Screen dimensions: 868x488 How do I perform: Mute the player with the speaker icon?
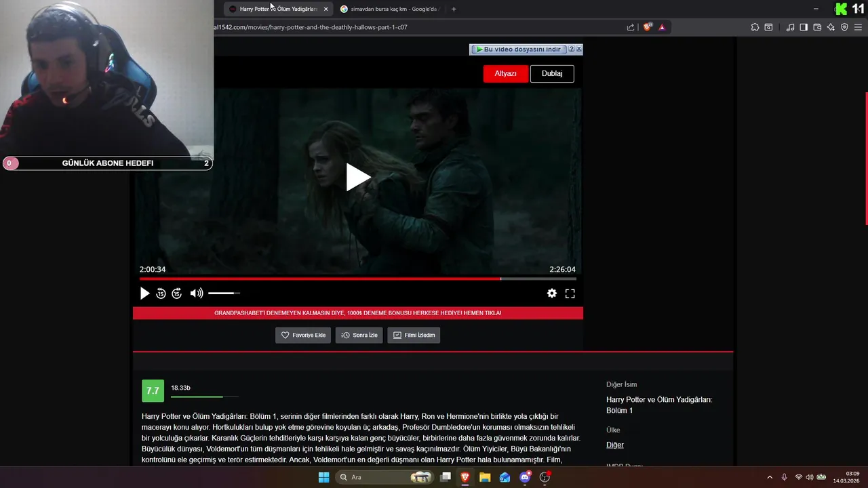pos(197,293)
